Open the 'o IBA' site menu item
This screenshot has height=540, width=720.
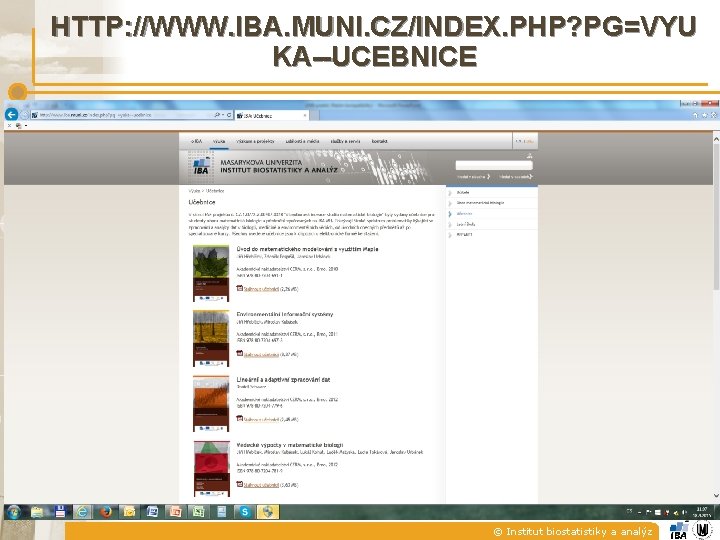(x=196, y=141)
